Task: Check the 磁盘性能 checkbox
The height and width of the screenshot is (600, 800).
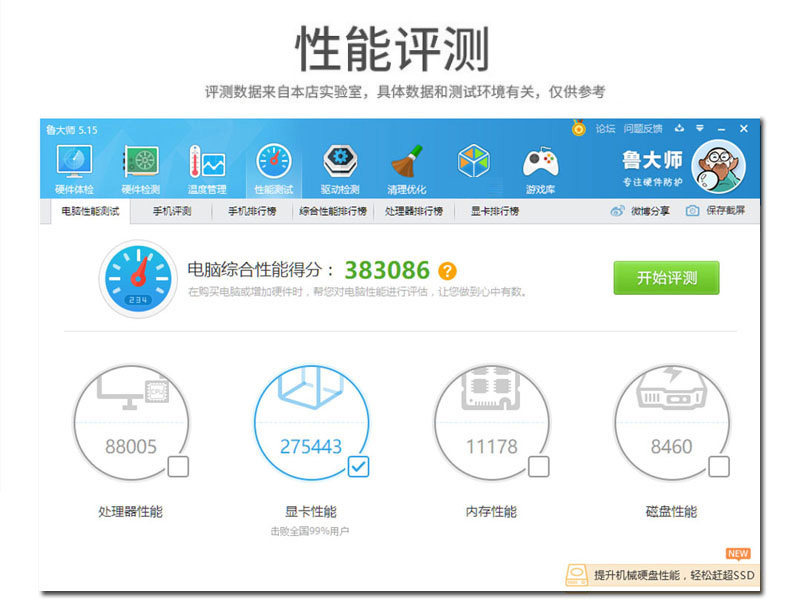Action: tap(718, 466)
